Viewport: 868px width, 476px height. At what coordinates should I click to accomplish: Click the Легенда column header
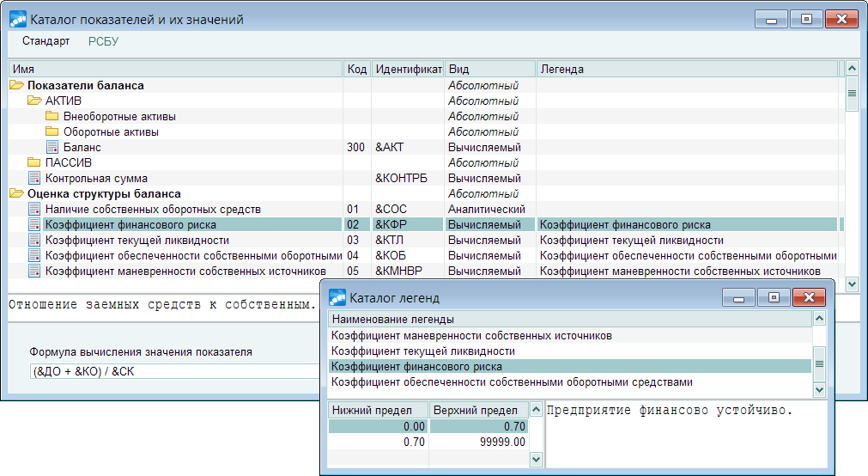tap(687, 70)
